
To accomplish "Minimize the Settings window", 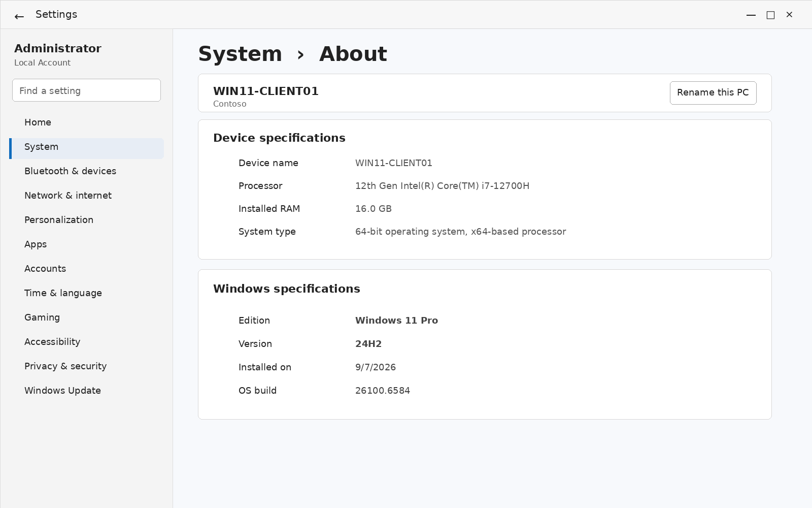I will 751,15.
